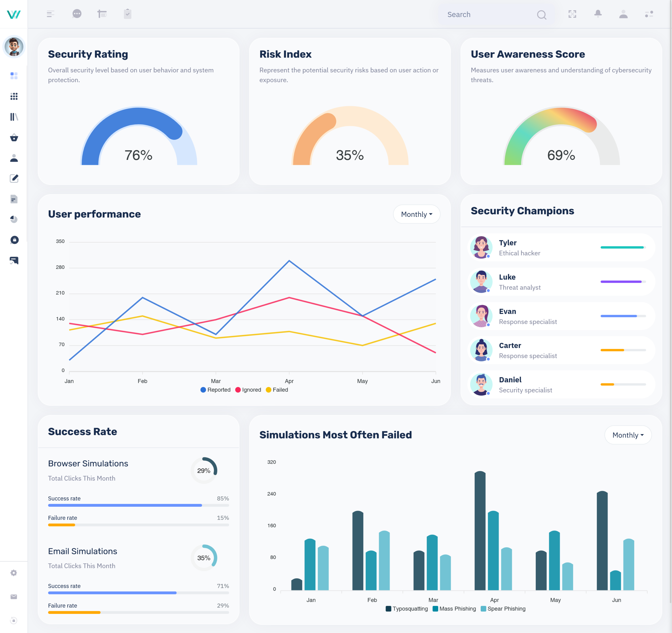Open the kanban board icon in the top bar
The width and height of the screenshot is (672, 633).
[x=102, y=14]
